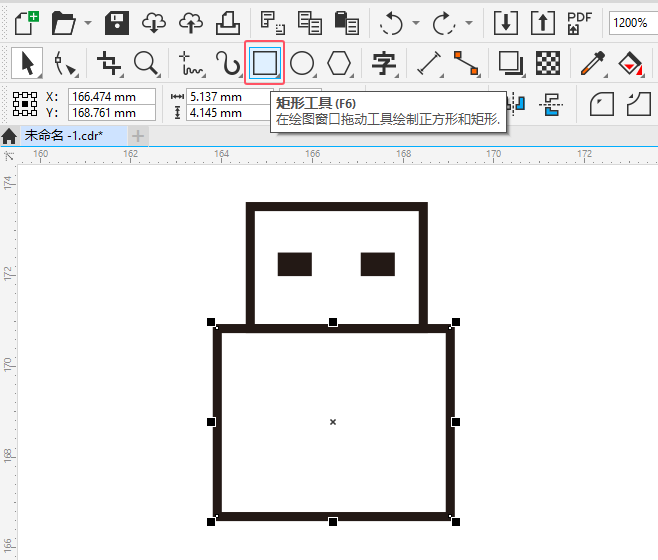Select the Color eyedropper tool
This screenshot has width=658, height=560.
pyautogui.click(x=593, y=63)
